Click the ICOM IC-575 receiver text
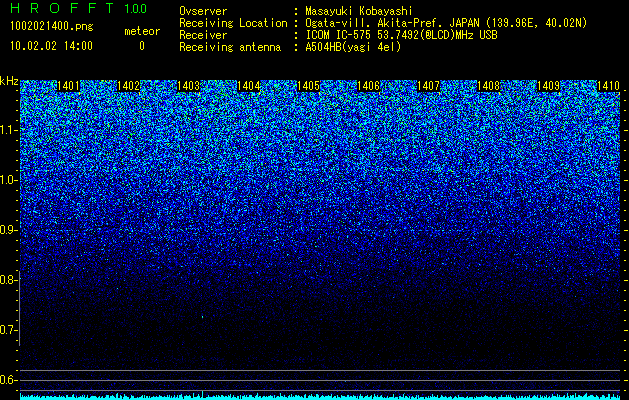This screenshot has width=629, height=400. [x=402, y=35]
